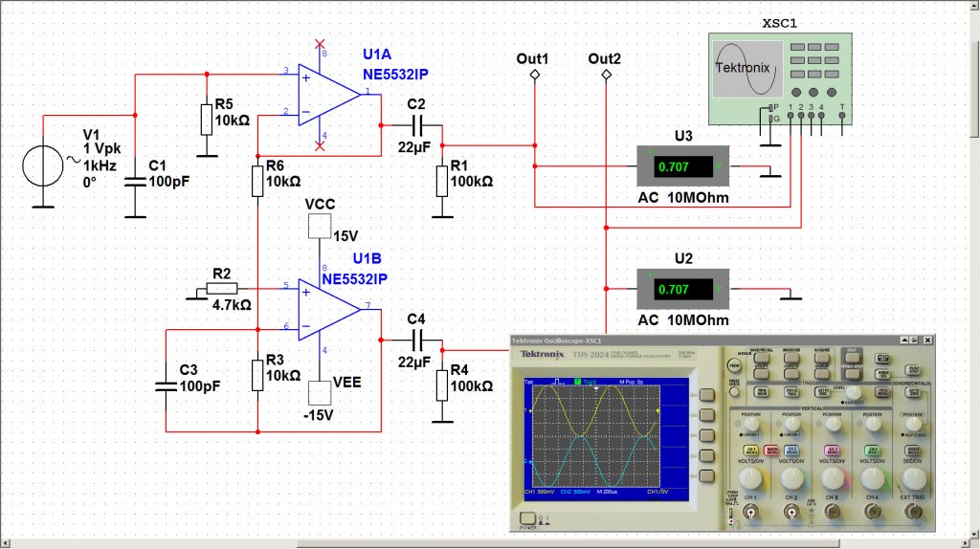Click the SAVE/RECALL menu button

762,358
